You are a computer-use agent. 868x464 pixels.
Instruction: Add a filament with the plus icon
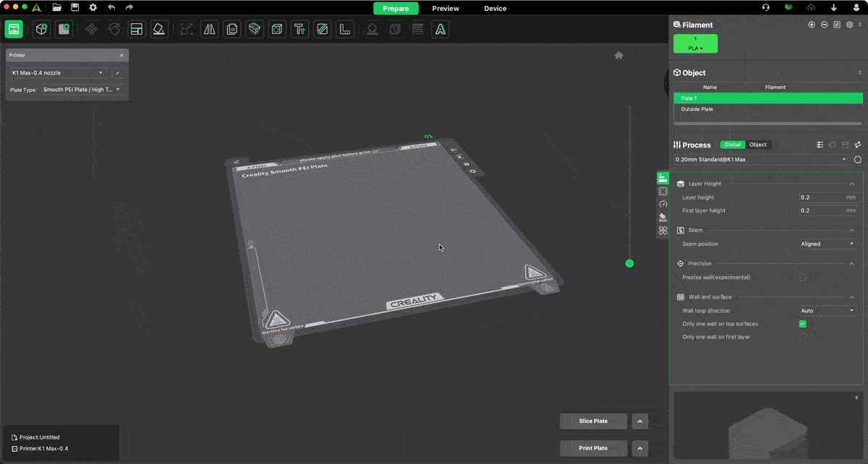812,25
